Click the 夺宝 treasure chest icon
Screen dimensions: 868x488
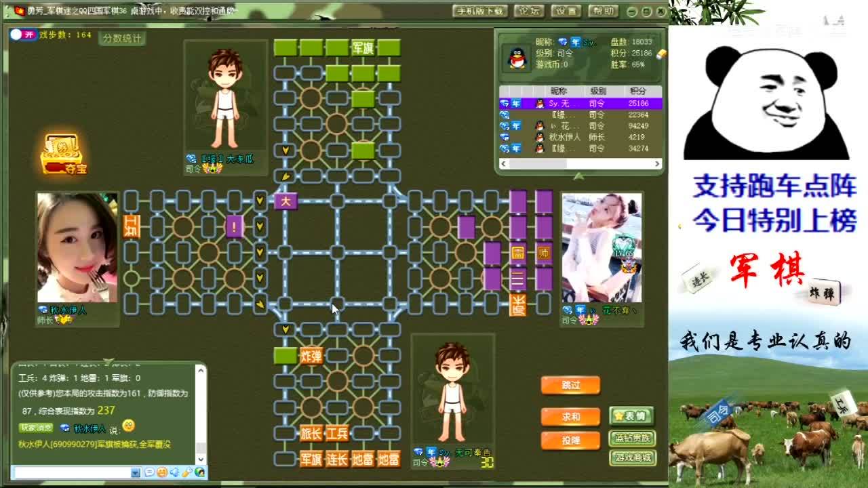point(62,154)
